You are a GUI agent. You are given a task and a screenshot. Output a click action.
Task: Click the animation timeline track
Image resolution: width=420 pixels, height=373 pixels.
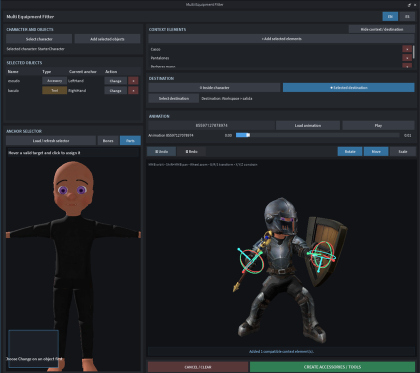coord(317,135)
